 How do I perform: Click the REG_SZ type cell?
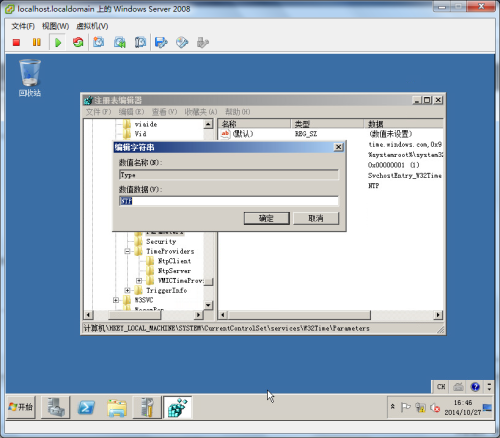(x=306, y=134)
